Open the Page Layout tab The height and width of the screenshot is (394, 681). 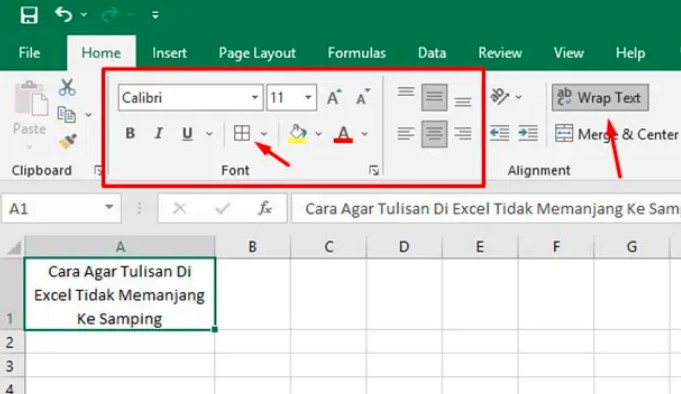tap(257, 53)
